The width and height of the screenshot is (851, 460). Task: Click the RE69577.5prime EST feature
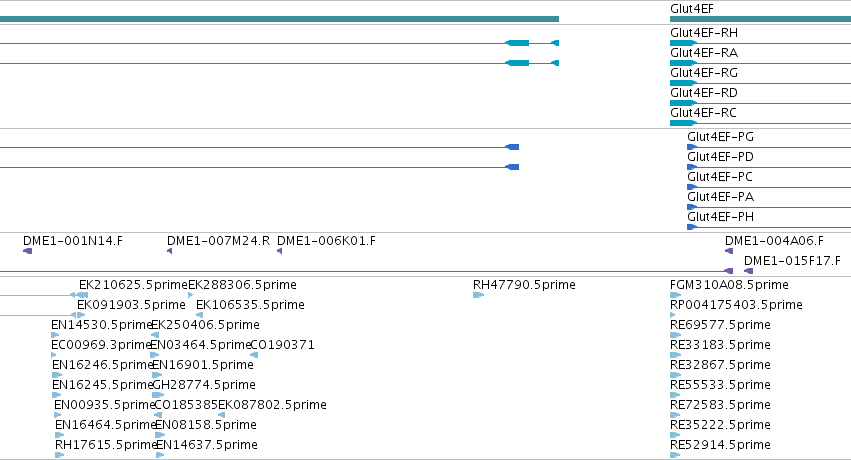pyautogui.click(x=676, y=335)
